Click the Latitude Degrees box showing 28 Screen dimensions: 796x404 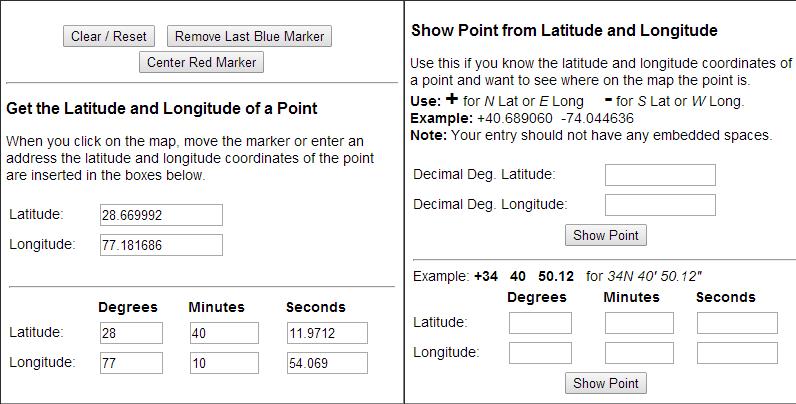[130, 333]
